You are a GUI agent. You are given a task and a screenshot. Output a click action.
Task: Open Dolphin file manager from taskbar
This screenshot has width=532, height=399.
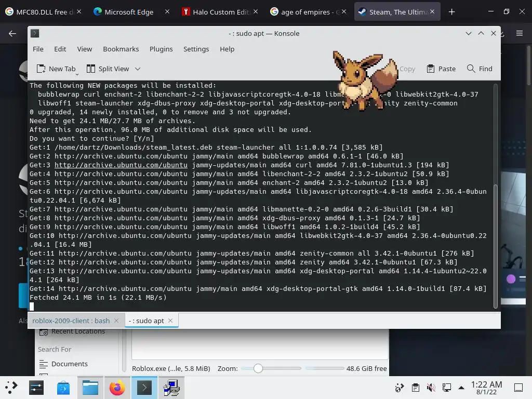[x=90, y=388]
